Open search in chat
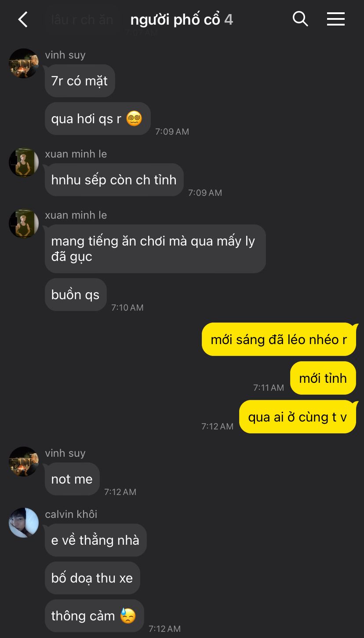Screen dimensions: 364x638 point(300,19)
